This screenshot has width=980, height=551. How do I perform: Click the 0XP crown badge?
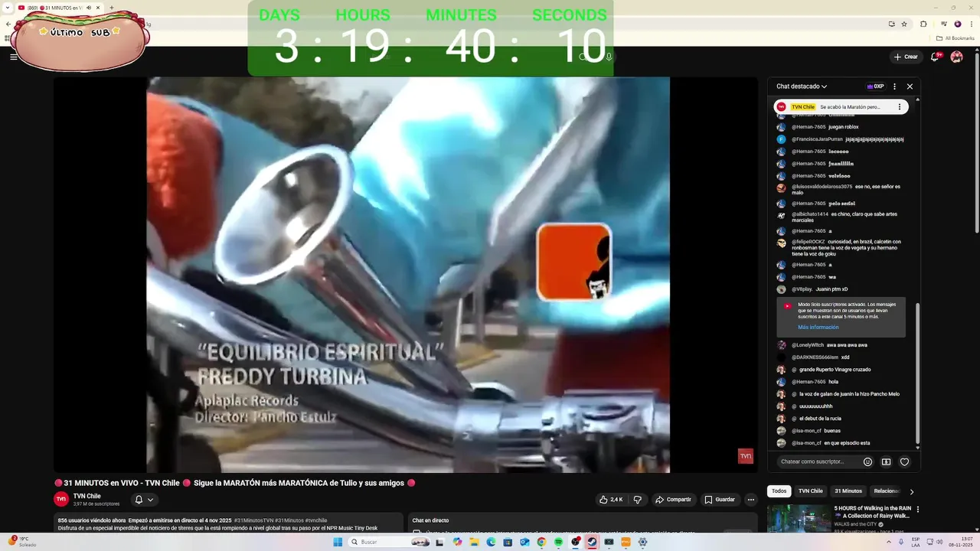coord(875,86)
